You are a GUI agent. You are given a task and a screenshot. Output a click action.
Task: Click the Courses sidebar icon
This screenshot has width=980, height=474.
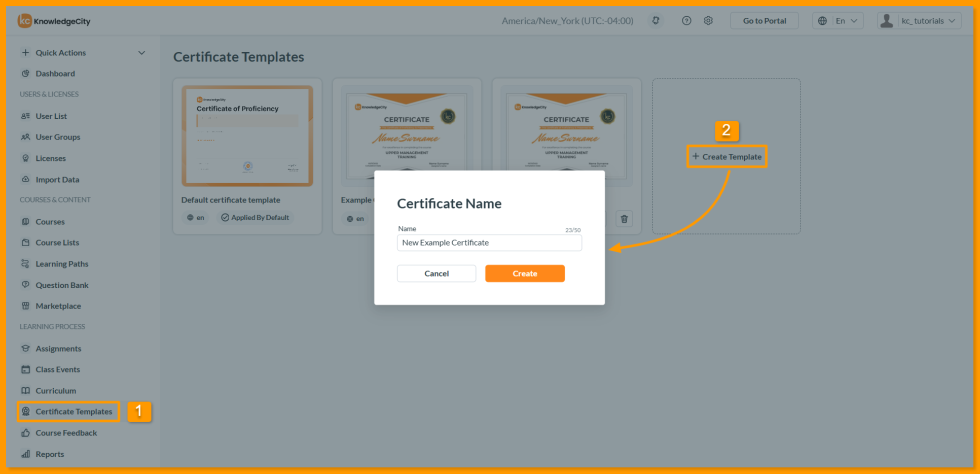(x=25, y=222)
